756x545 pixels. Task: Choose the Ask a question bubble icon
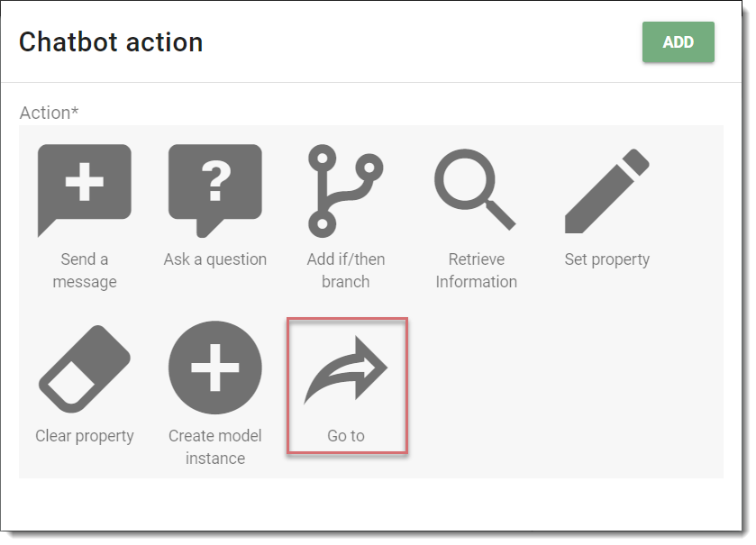click(215, 190)
